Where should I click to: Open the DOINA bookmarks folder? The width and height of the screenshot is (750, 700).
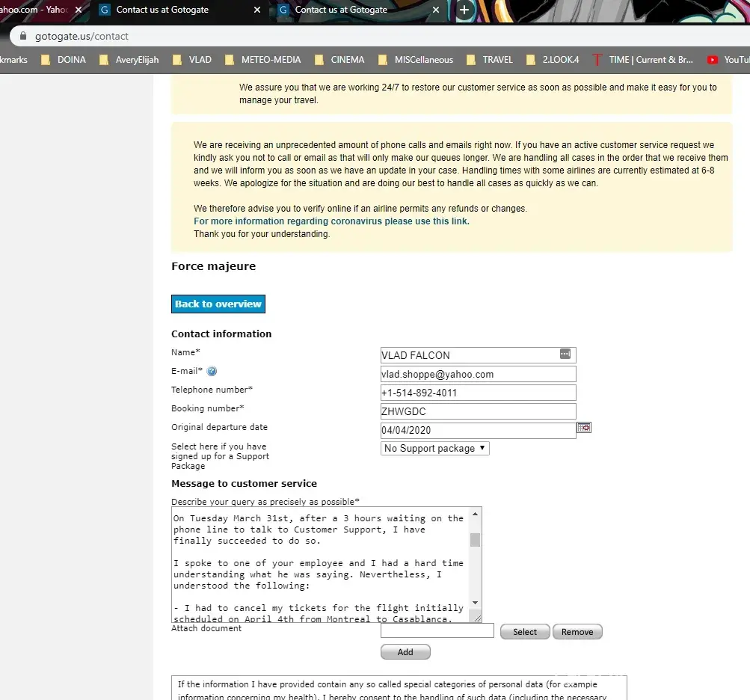(x=64, y=60)
